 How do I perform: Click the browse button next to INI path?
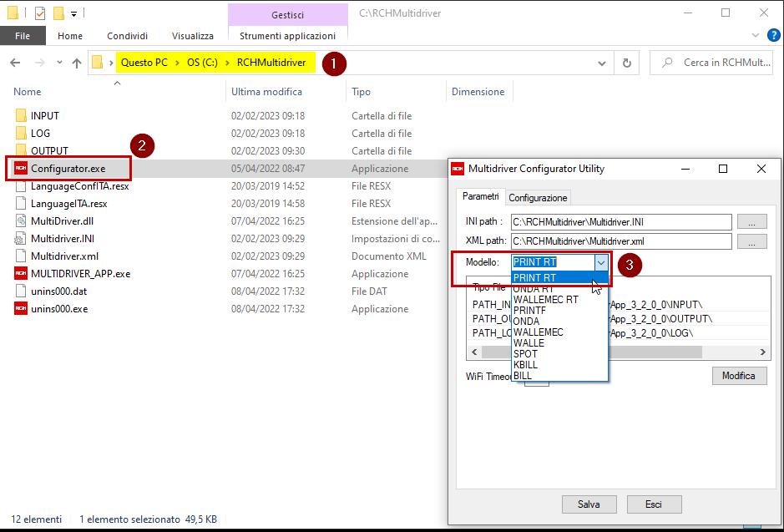[751, 222]
